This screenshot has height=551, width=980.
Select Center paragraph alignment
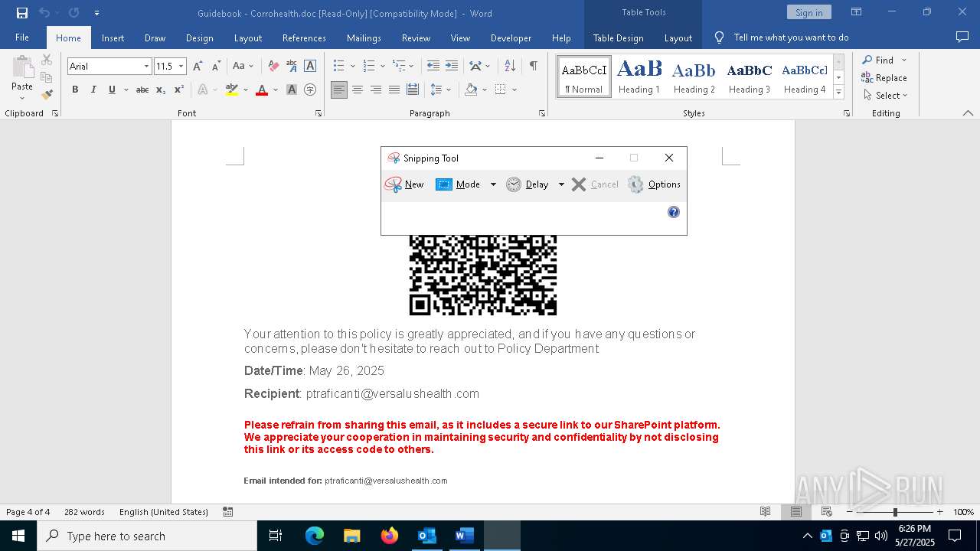coord(358,90)
